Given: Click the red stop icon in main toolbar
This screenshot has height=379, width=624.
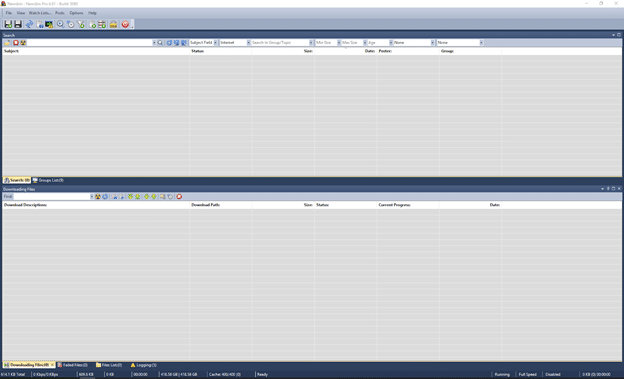Looking at the screenshot, I should tap(125, 24).
